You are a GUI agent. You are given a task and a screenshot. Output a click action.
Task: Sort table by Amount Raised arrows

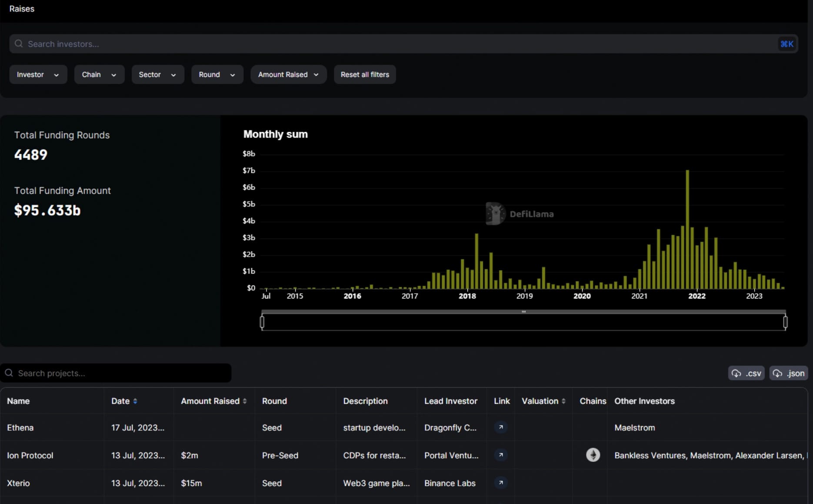point(245,401)
